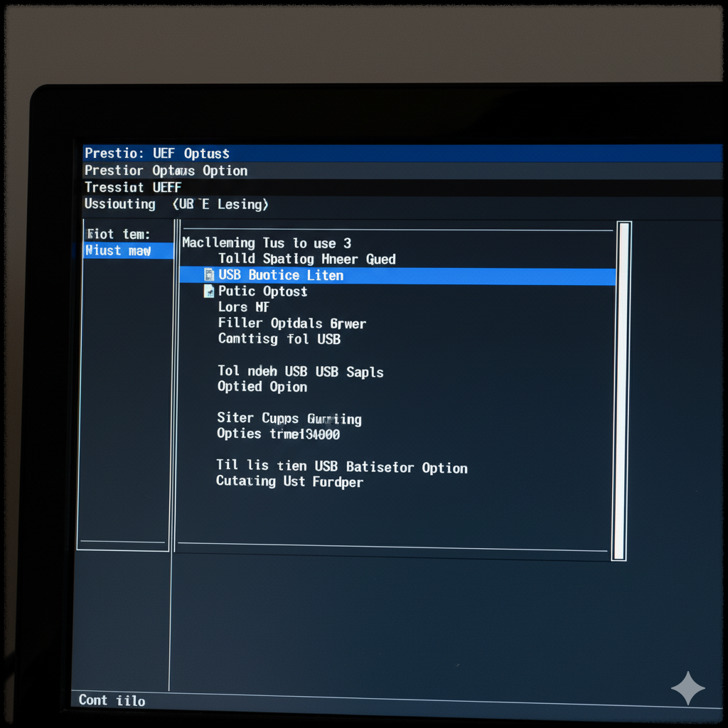Click Cont iilo in the status bar

tap(112, 700)
